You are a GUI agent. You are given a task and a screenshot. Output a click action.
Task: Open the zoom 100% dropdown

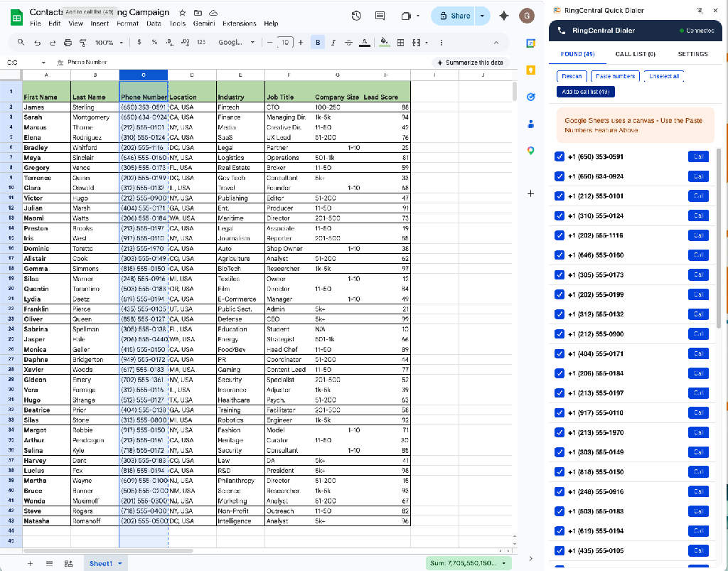tap(109, 42)
